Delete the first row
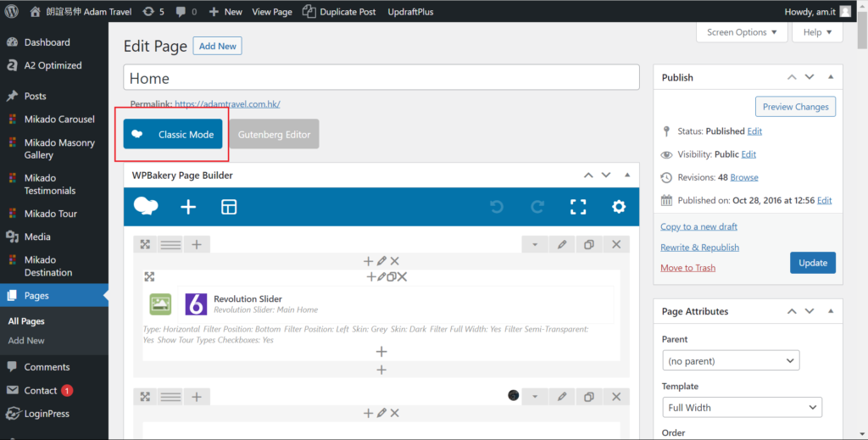868x440 pixels. [x=616, y=244]
